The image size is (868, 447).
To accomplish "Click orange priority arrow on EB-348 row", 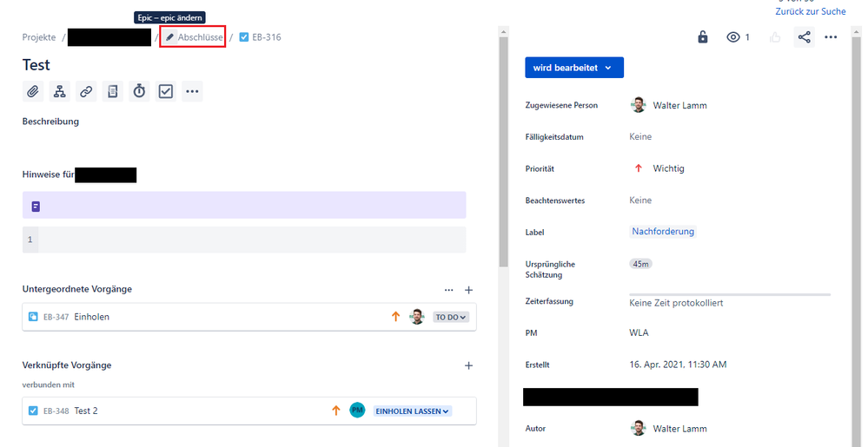I will click(x=335, y=411).
